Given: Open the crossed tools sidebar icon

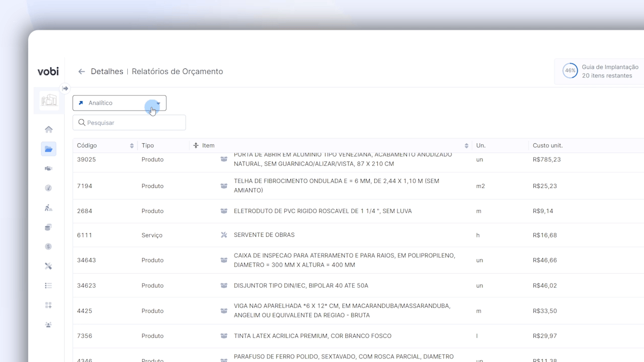Looking at the screenshot, I should 48,266.
